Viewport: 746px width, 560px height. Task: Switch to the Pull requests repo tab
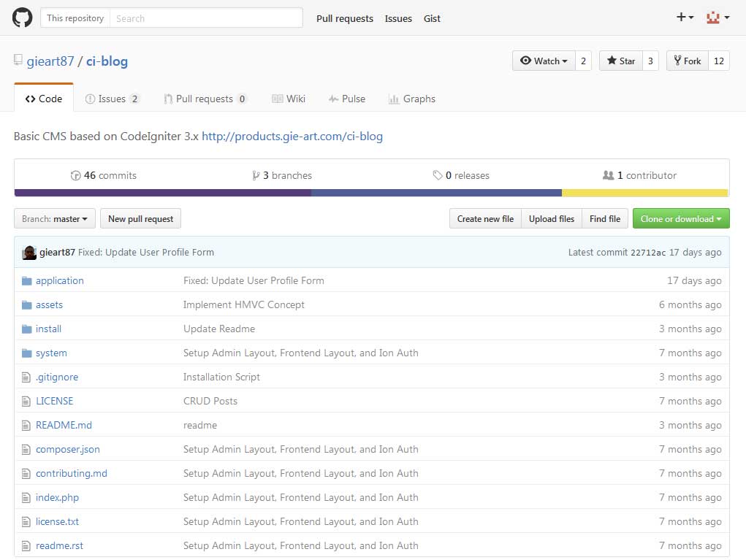(x=205, y=99)
